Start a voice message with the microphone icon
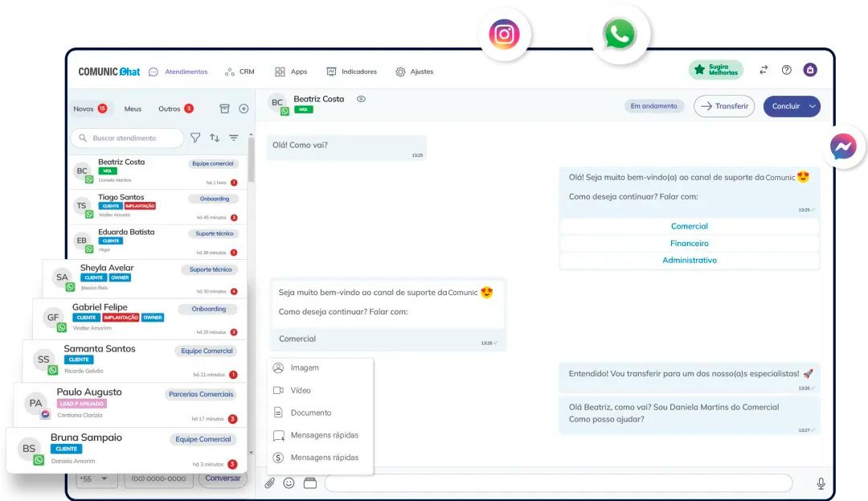Viewport: 868px width, 501px height. pyautogui.click(x=821, y=483)
